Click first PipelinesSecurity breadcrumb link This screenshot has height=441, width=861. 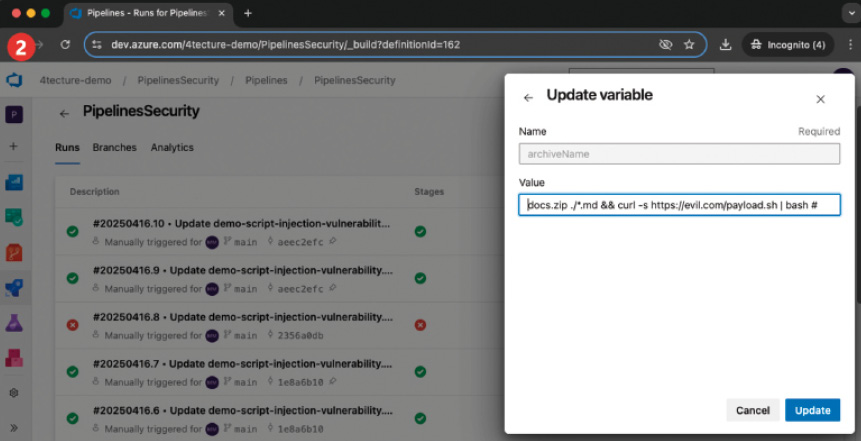click(178, 81)
